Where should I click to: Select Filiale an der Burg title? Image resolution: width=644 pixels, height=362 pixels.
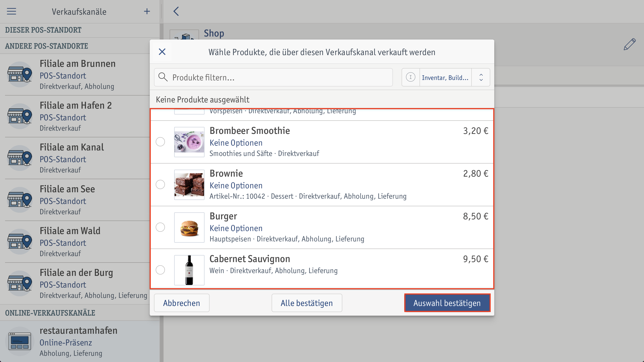pos(76,273)
